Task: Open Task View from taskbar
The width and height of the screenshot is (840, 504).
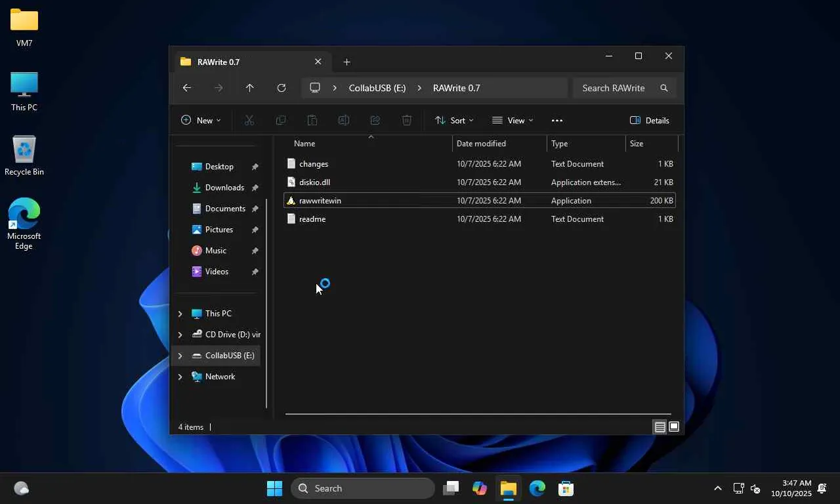Action: click(x=451, y=488)
